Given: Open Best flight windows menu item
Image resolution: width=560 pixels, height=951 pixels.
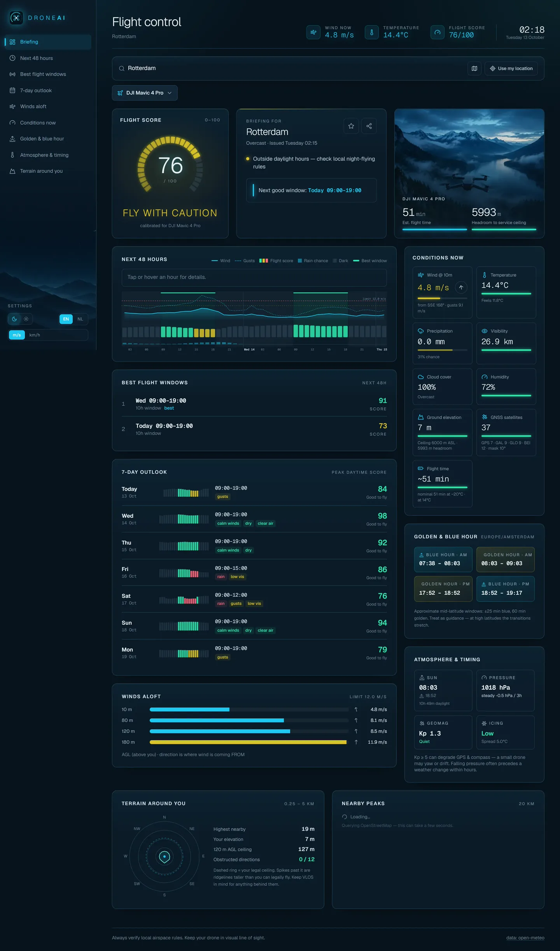Looking at the screenshot, I should pos(48,74).
